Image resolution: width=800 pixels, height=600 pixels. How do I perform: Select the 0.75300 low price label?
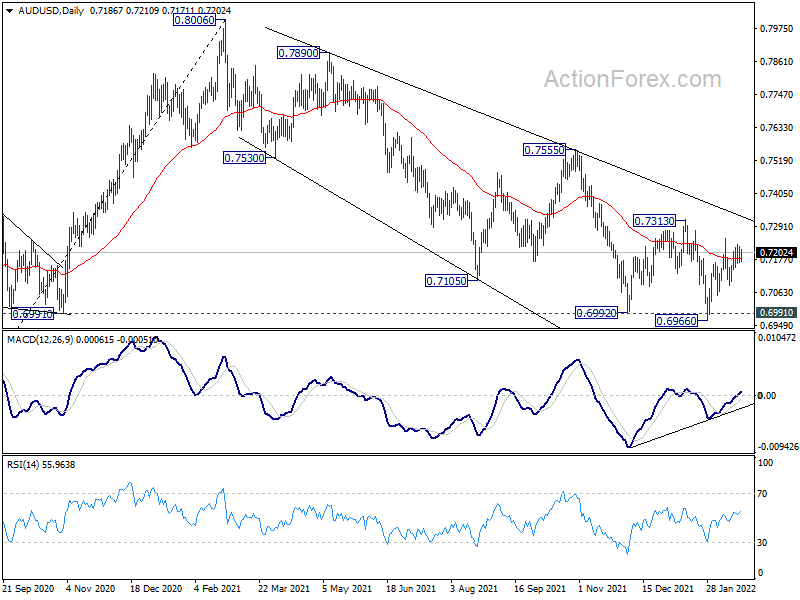pyautogui.click(x=244, y=158)
